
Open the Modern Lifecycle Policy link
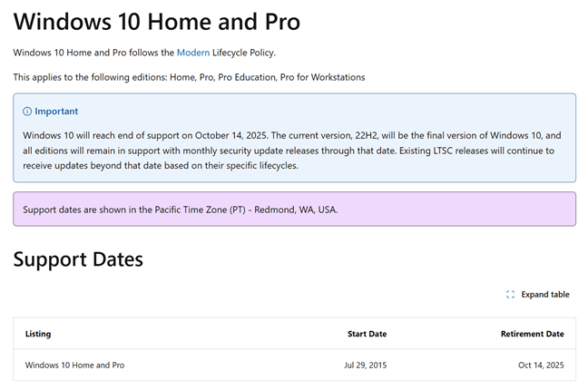193,53
